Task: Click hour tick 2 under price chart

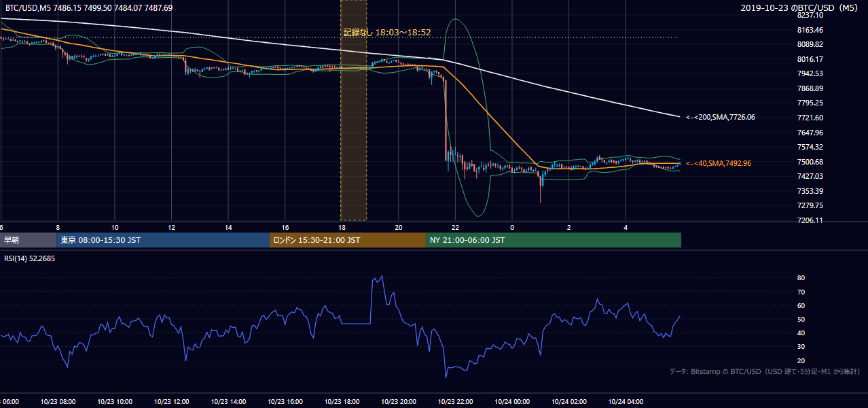Action: [569, 227]
